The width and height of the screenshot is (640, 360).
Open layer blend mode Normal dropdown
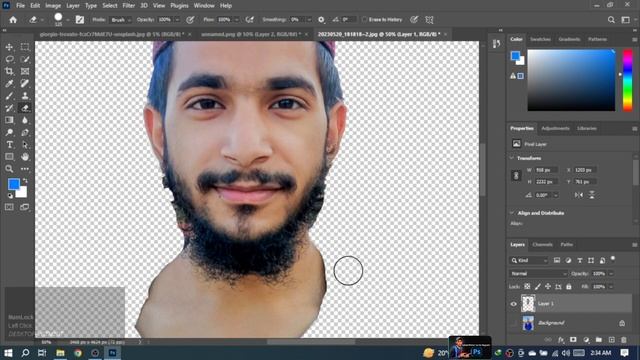point(538,273)
